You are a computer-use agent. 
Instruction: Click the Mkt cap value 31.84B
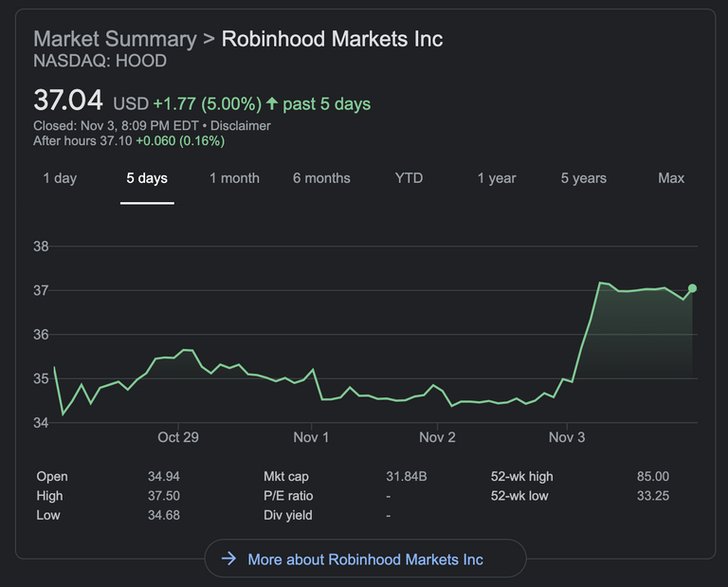tap(407, 476)
